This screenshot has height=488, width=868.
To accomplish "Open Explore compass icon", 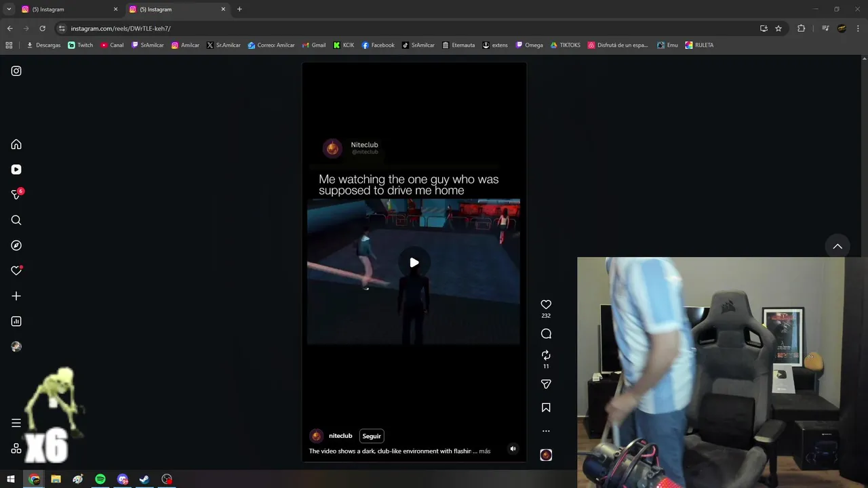I will pyautogui.click(x=16, y=245).
